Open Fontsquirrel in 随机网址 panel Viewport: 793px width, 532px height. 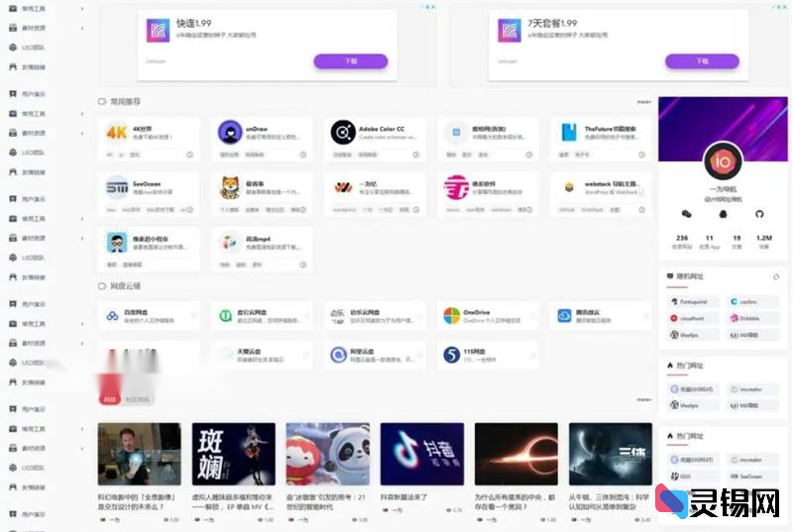pos(693,301)
